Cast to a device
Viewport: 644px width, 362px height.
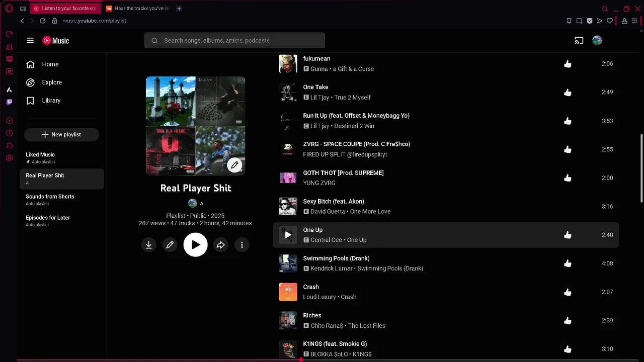click(x=579, y=40)
